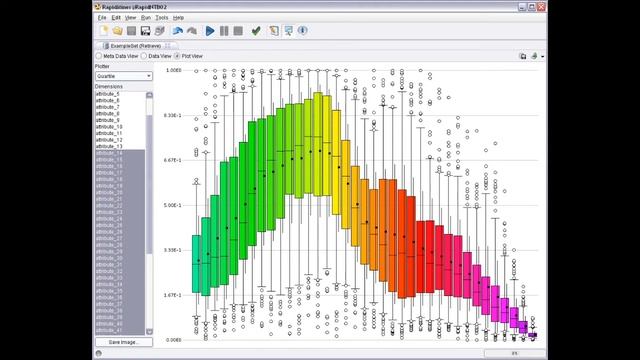Open the View menu
Viewport: 640px width, 360px height.
130,18
